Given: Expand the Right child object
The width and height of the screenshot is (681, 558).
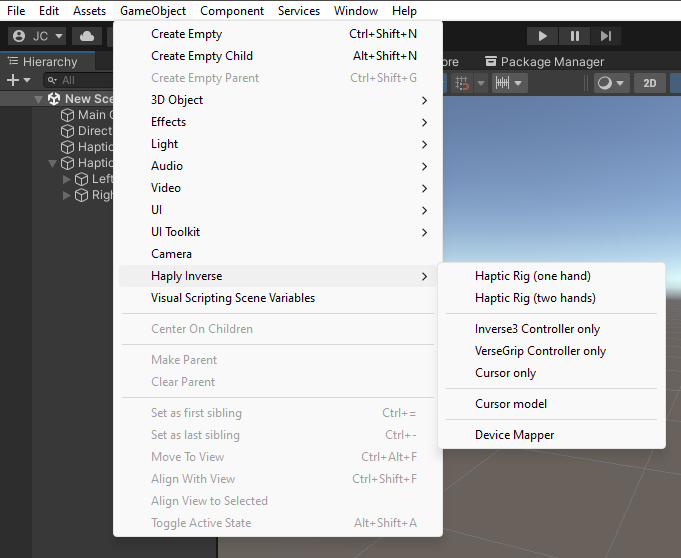Looking at the screenshot, I should [x=66, y=195].
